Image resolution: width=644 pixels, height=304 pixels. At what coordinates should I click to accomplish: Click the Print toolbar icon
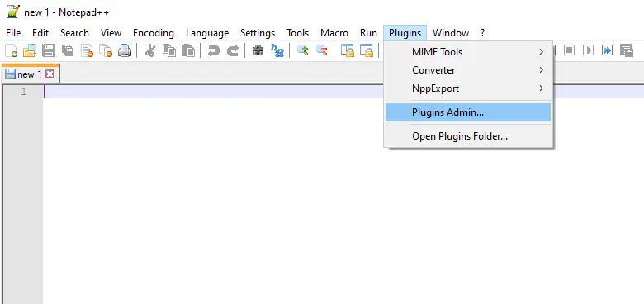click(125, 51)
